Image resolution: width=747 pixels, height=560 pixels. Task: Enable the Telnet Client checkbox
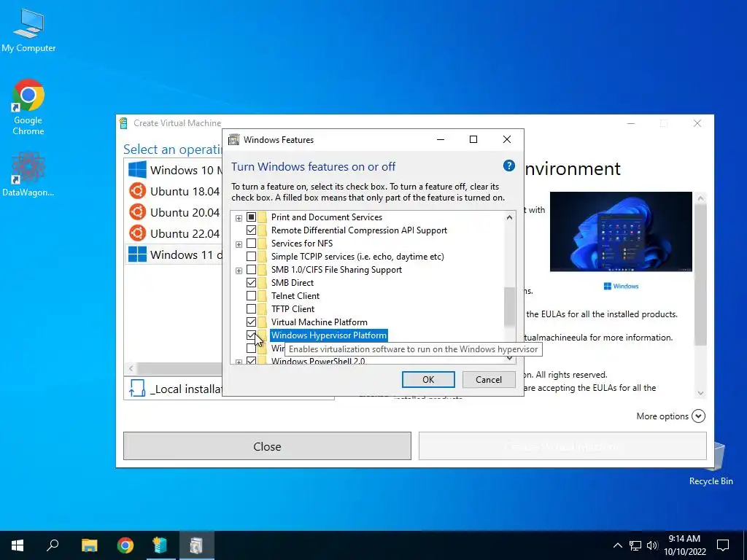pos(251,296)
